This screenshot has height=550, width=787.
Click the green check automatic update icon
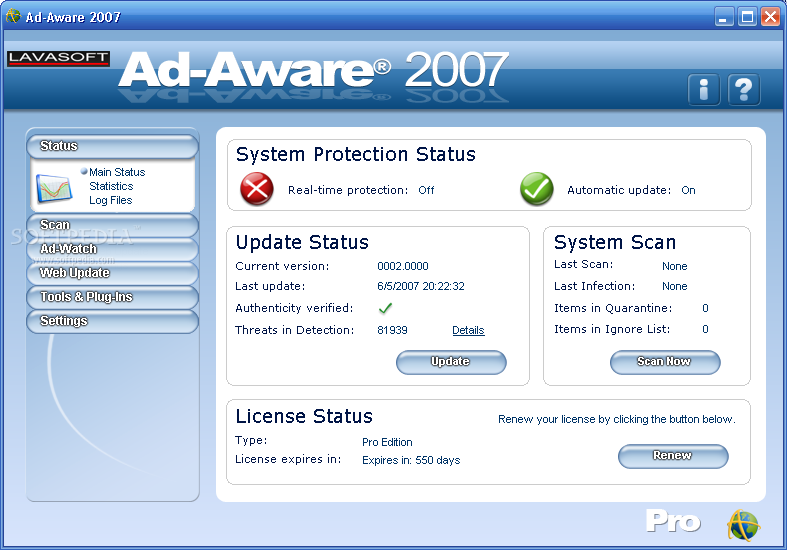coord(537,189)
